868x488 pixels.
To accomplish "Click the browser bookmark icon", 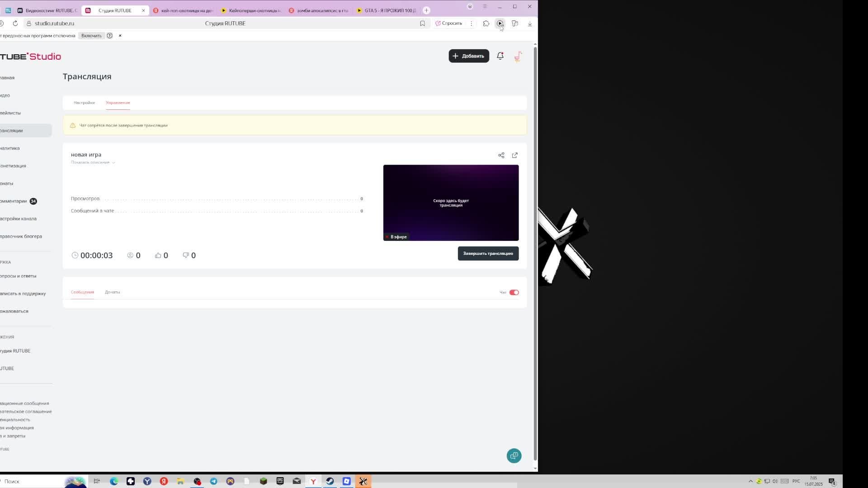I will [x=422, y=23].
